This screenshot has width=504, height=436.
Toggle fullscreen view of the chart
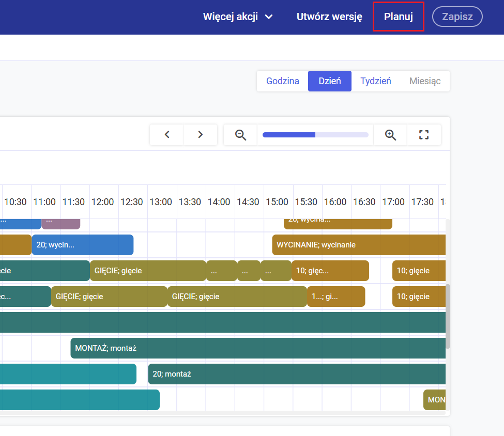[x=424, y=135]
